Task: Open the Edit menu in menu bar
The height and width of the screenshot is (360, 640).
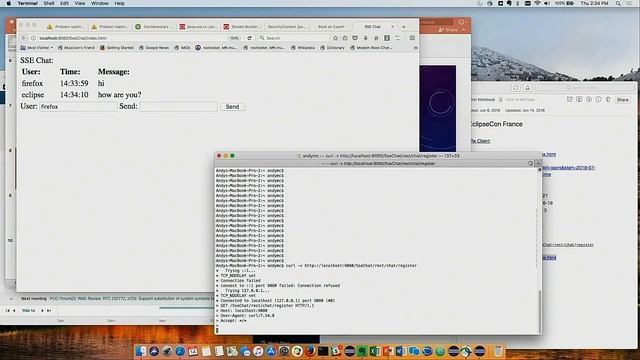Action: (x=64, y=3)
